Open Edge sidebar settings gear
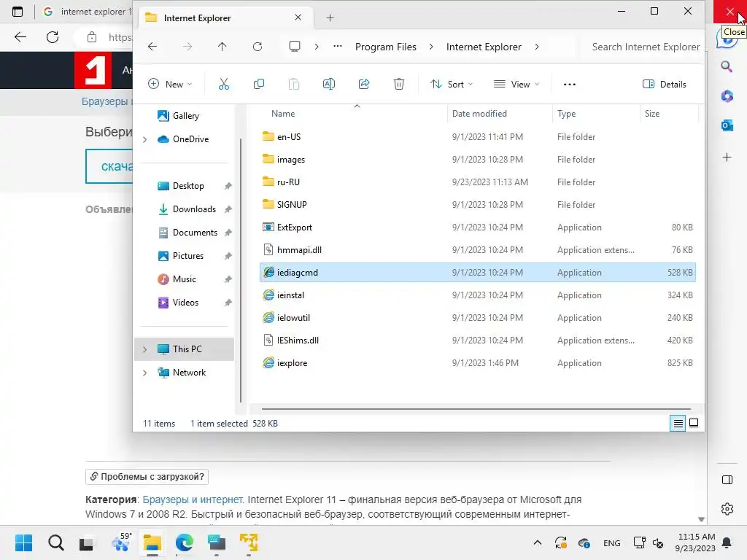Screen dimensions: 747x560 coord(727,509)
